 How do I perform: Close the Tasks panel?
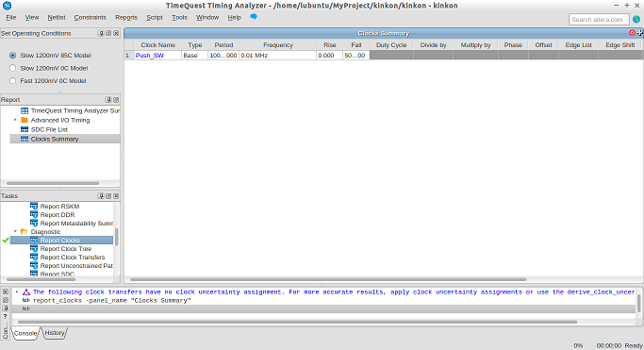coord(116,196)
